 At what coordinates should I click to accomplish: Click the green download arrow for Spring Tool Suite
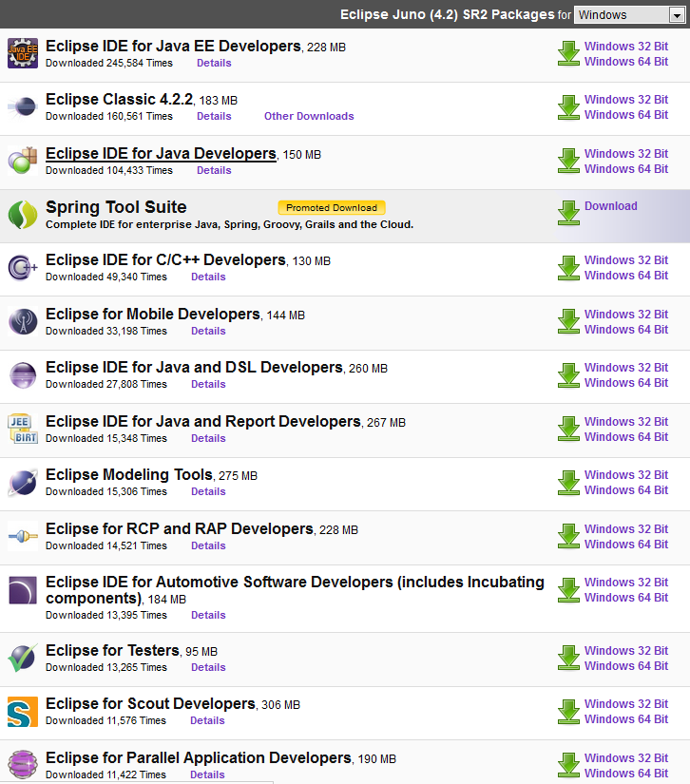click(568, 213)
